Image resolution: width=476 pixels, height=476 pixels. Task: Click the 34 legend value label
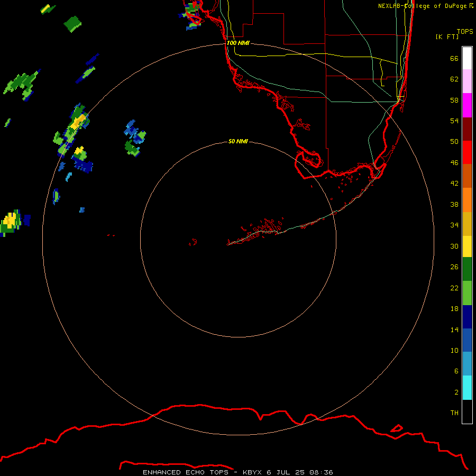click(x=454, y=225)
